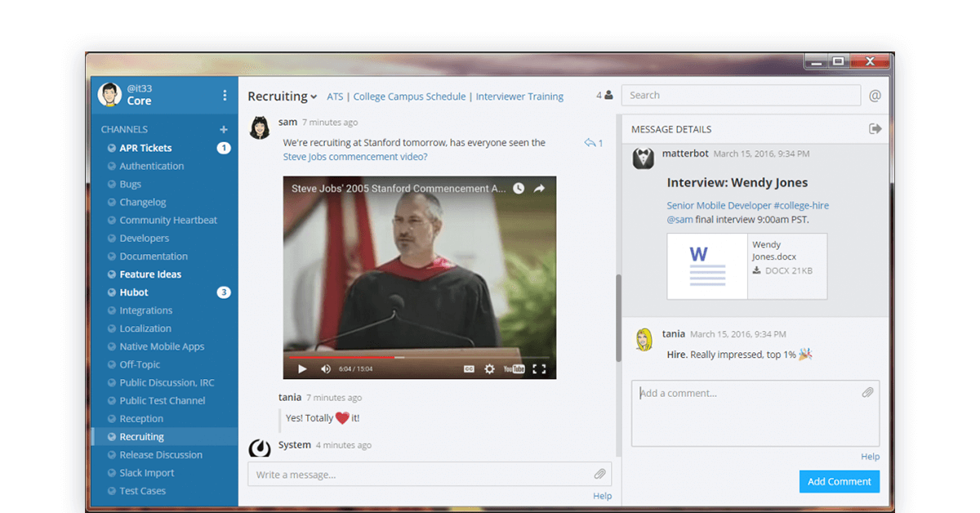The width and height of the screenshot is (980, 513).
Task: Click sam's profile avatar
Action: coord(260,127)
